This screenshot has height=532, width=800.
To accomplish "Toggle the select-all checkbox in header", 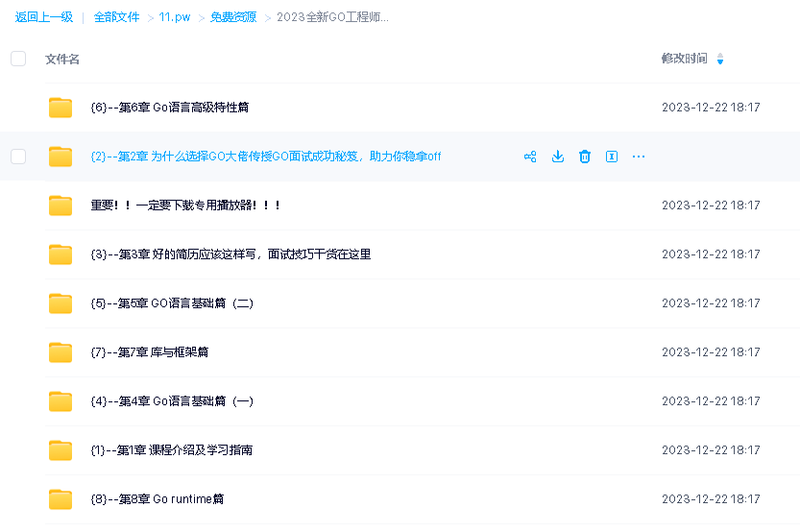I will [18, 59].
